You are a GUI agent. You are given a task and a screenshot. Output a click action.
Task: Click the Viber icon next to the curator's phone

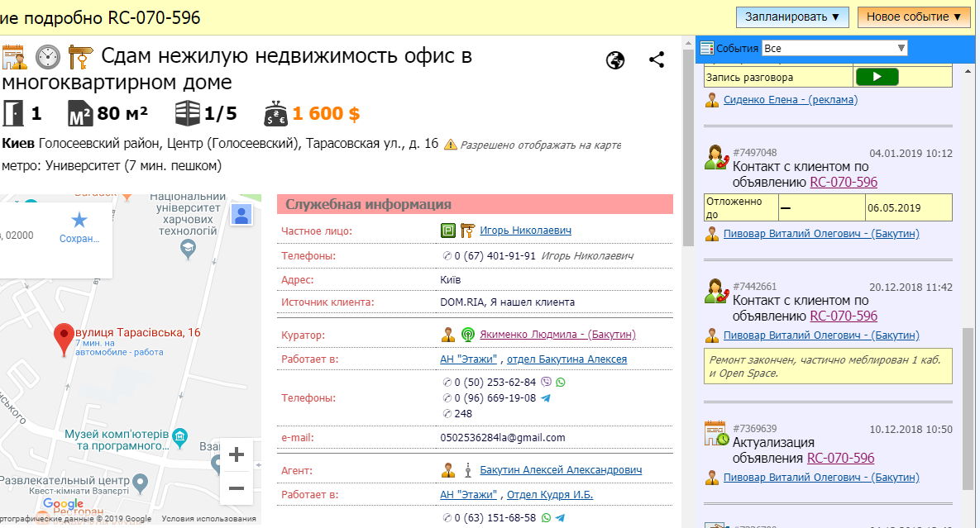click(x=545, y=383)
